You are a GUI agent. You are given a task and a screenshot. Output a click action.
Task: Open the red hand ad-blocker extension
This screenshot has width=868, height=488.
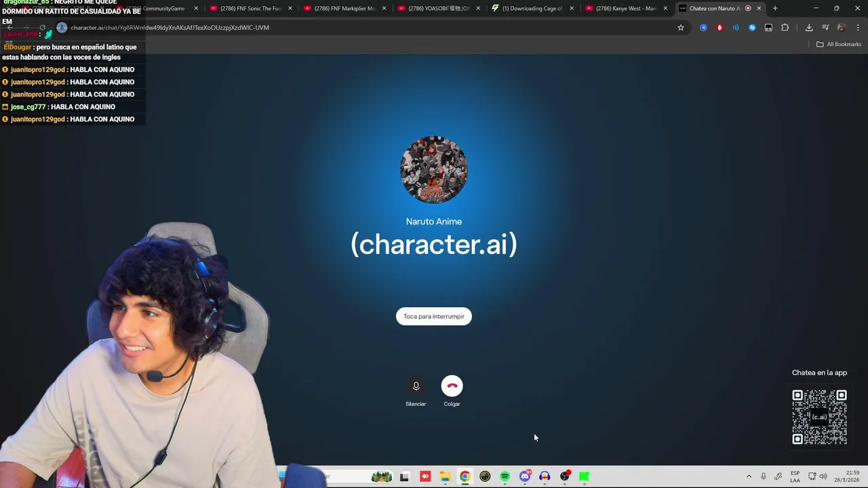coord(719,28)
